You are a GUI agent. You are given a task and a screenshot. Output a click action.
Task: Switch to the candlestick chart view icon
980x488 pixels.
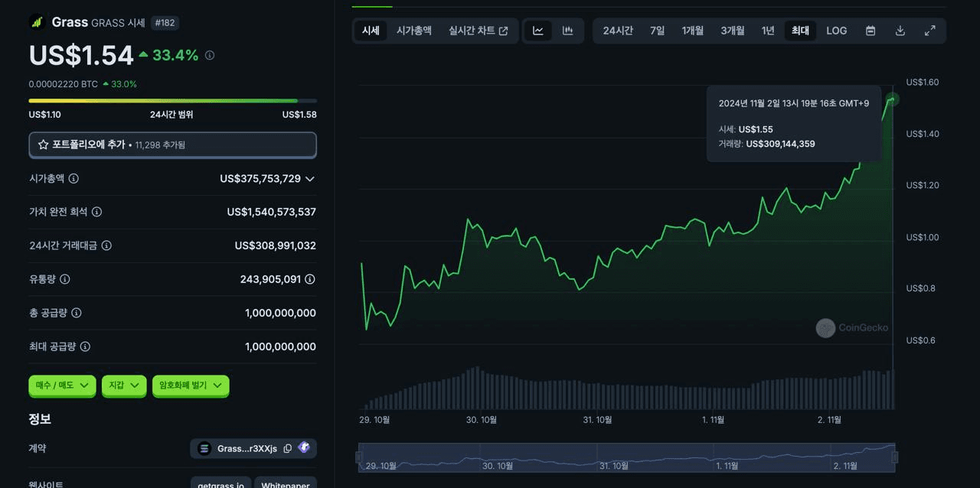(567, 31)
